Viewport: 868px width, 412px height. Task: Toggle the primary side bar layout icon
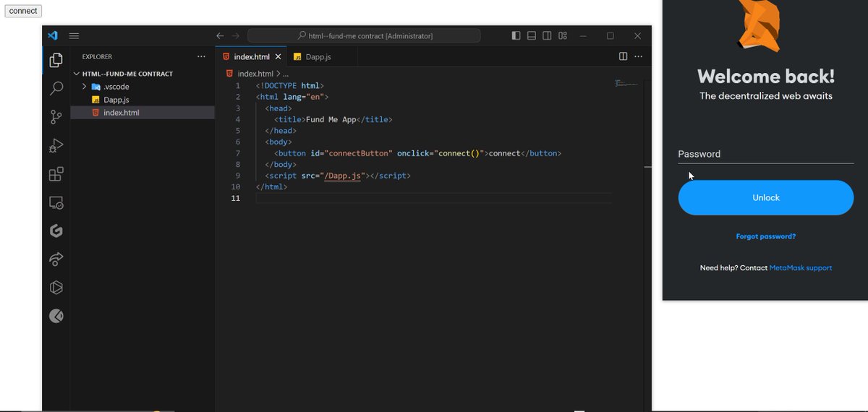(x=516, y=35)
